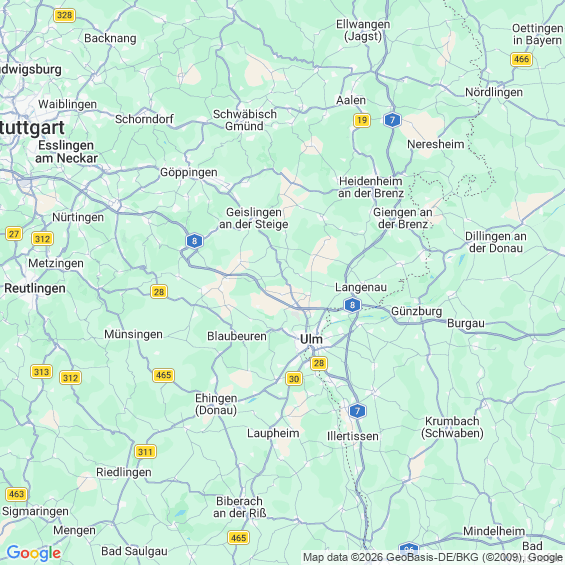565x565 pixels.
Task: Click the route 30 shield south of Ulm
Action: point(294,379)
